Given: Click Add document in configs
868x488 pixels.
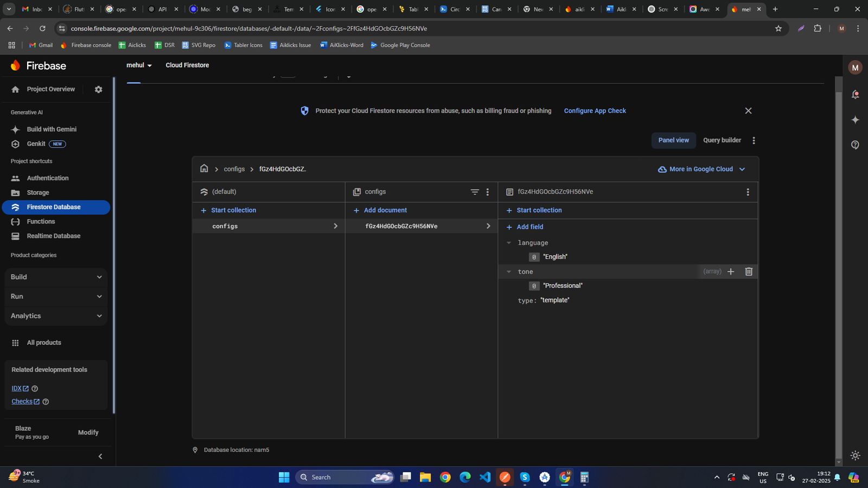Looking at the screenshot, I should click(385, 210).
